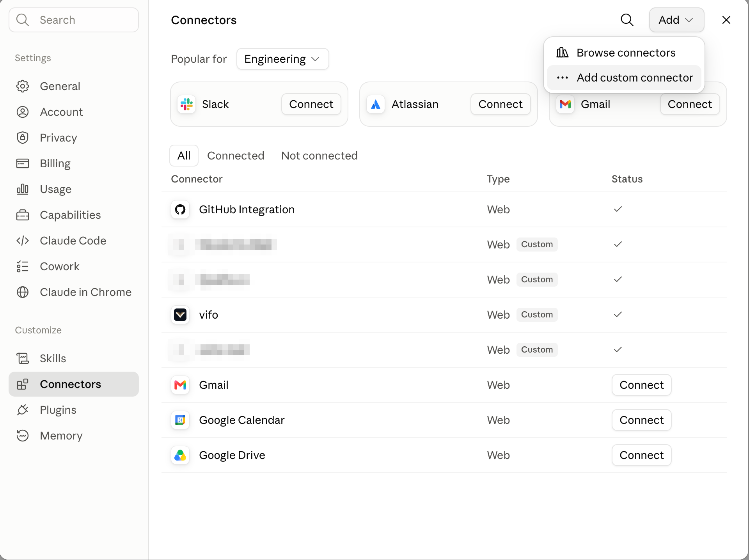
Task: Go to Capabilities in the sidebar
Action: tap(74, 215)
